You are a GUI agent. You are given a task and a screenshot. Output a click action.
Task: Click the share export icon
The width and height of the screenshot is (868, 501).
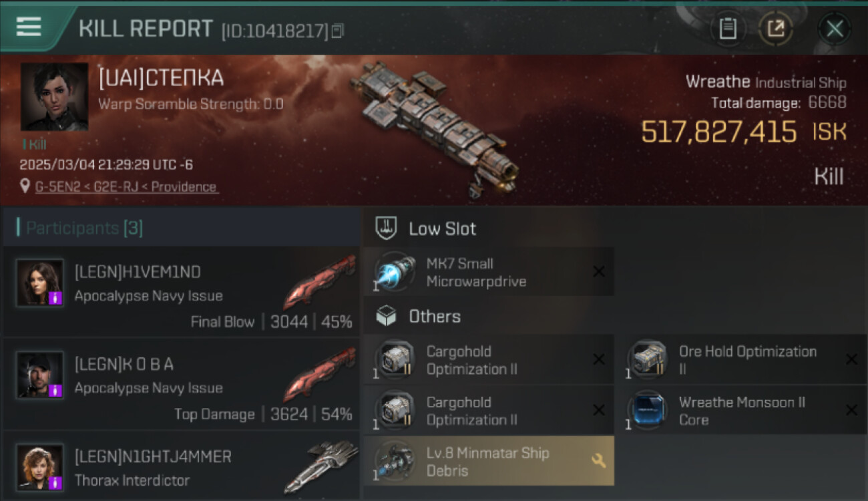[775, 28]
